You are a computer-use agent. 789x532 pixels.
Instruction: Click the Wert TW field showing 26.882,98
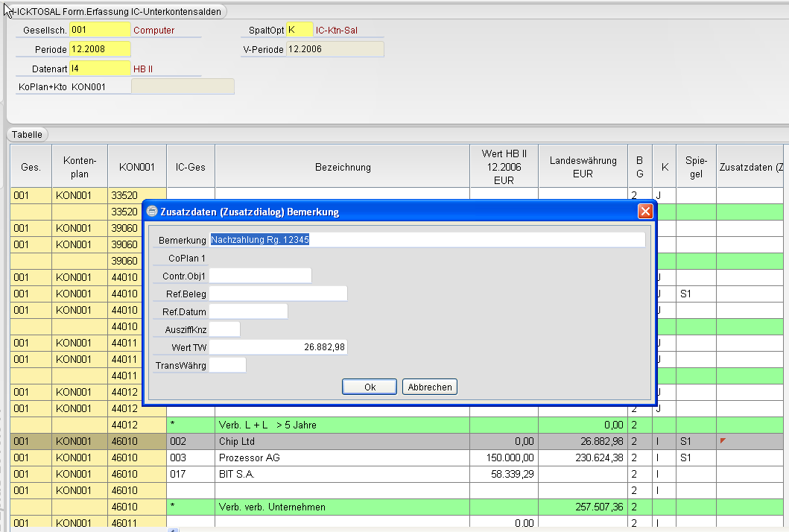point(278,347)
